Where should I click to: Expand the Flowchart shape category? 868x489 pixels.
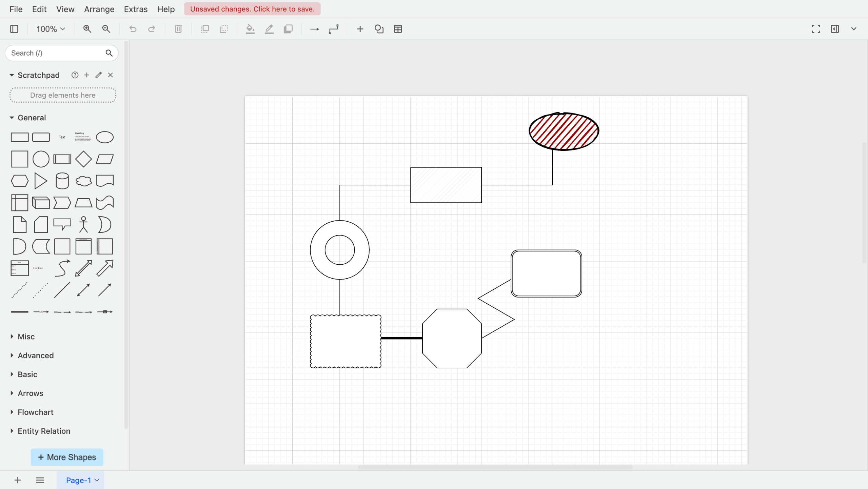click(x=35, y=412)
